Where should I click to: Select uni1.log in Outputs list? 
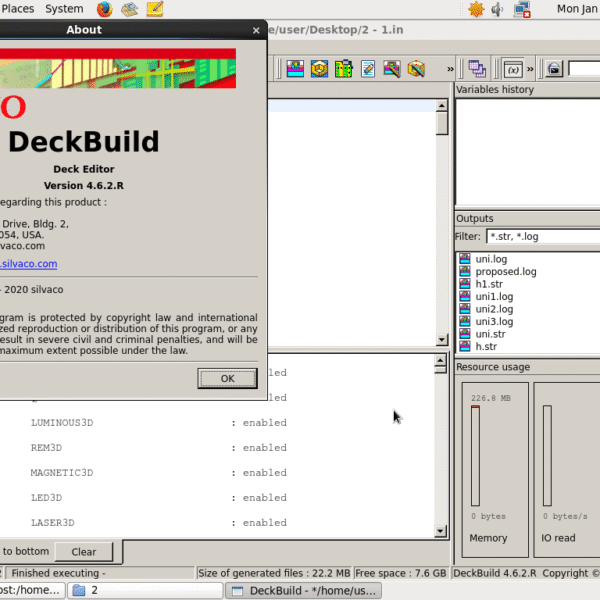[x=494, y=297]
